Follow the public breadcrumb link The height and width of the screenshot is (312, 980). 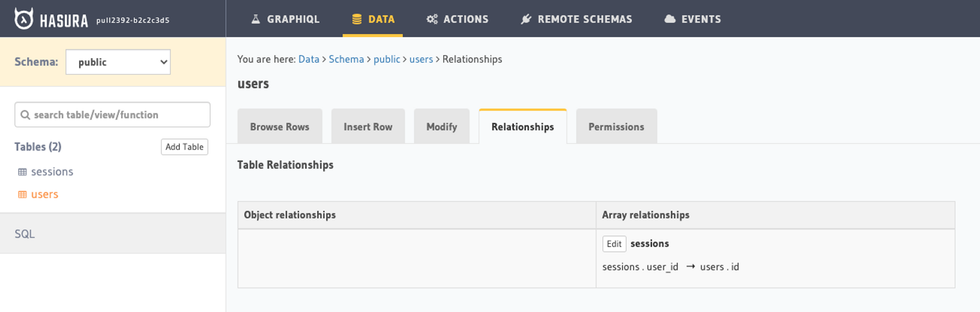click(x=387, y=59)
